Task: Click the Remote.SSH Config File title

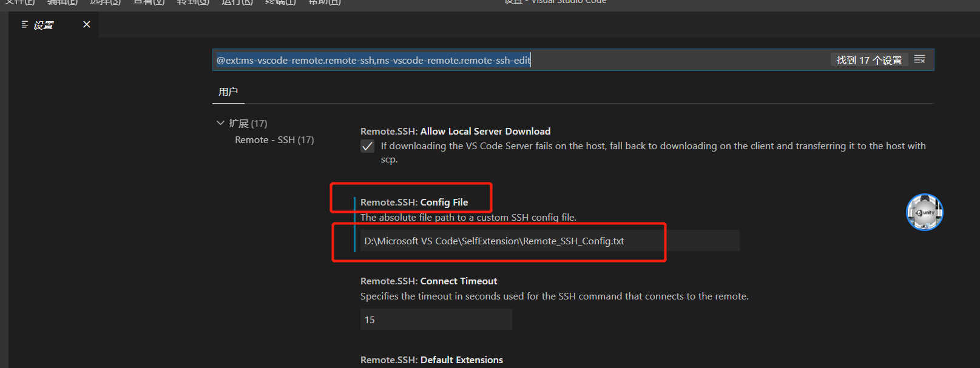Action: coord(414,202)
